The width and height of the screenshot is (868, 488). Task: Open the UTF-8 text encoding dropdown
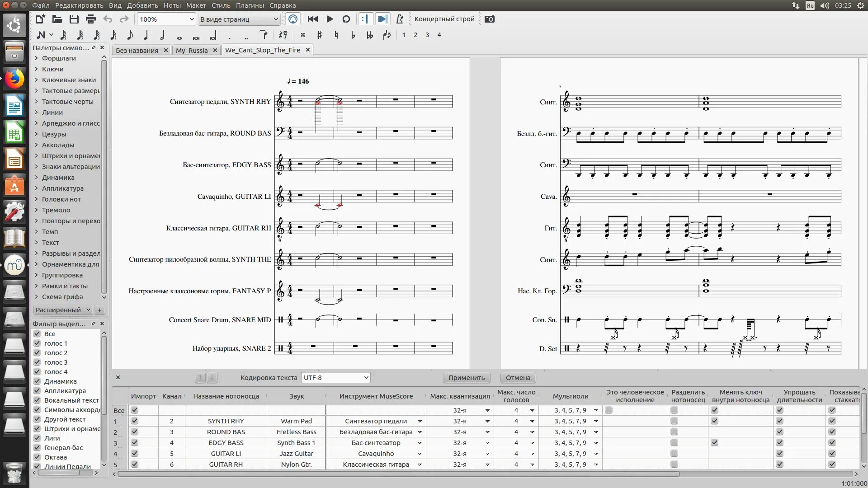[x=335, y=377]
